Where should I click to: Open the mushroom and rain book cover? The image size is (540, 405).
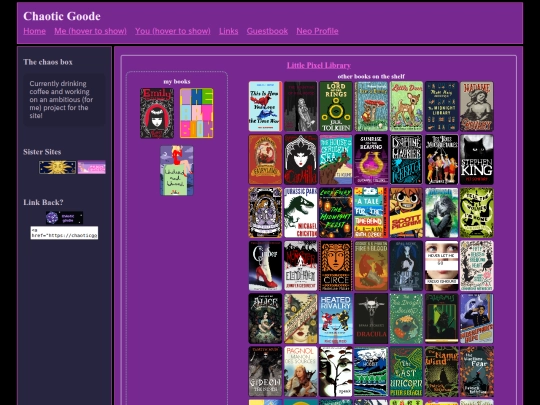[x=371, y=106]
